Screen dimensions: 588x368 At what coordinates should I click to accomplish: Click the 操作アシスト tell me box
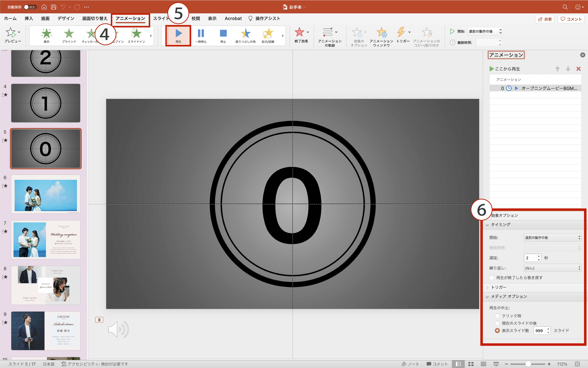coord(264,19)
